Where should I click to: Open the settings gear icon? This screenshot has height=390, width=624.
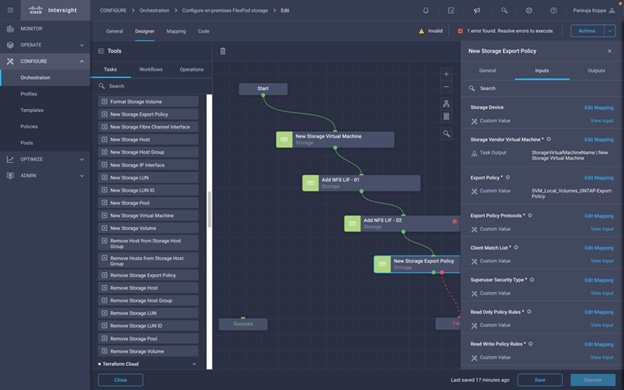tap(529, 10)
